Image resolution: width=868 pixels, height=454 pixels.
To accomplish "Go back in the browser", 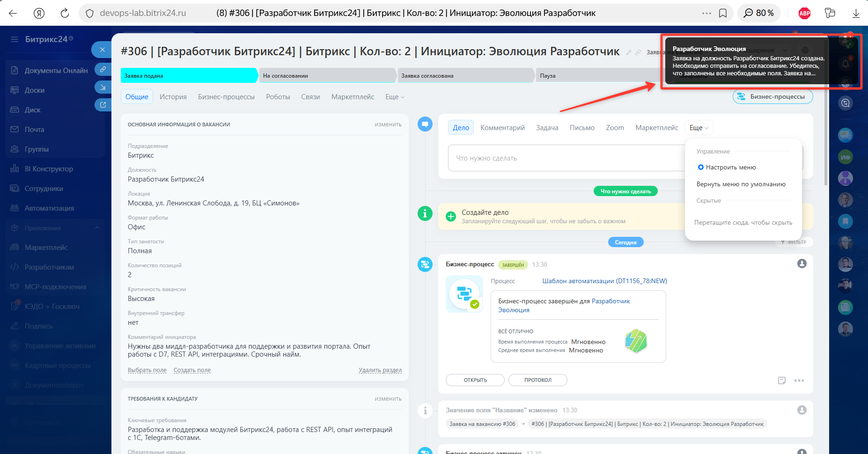I will (13, 13).
